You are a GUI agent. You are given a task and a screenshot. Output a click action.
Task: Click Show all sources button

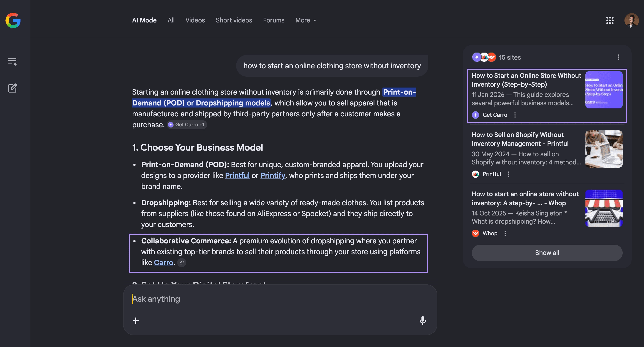(x=547, y=253)
